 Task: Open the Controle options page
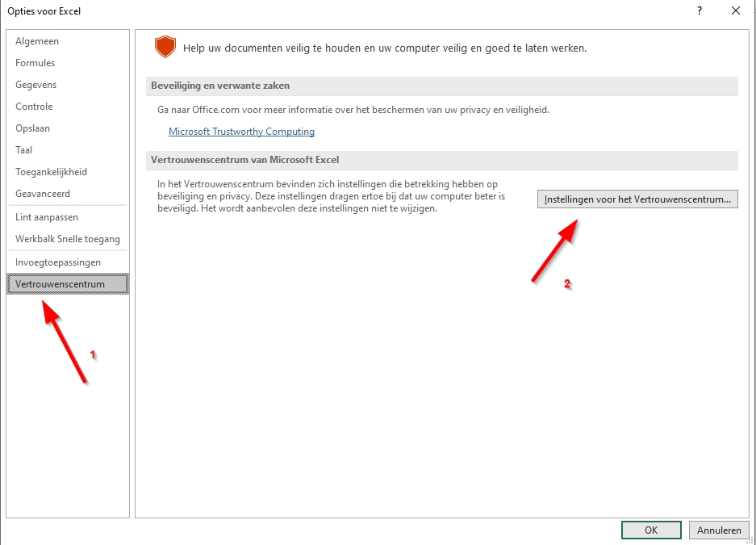34,107
